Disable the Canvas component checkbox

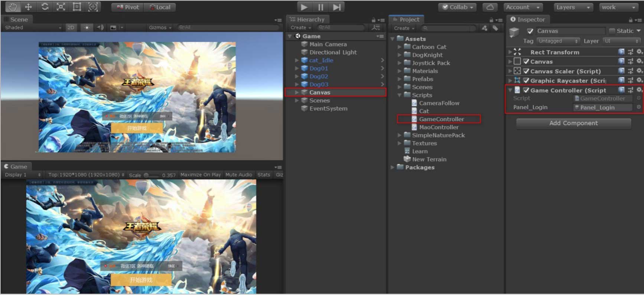(526, 62)
